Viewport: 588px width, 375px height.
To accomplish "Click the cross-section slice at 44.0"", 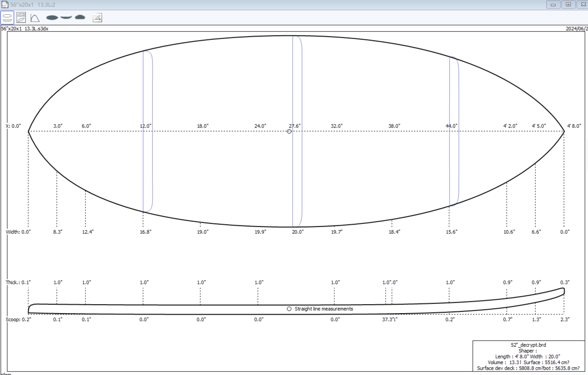I will (454, 131).
